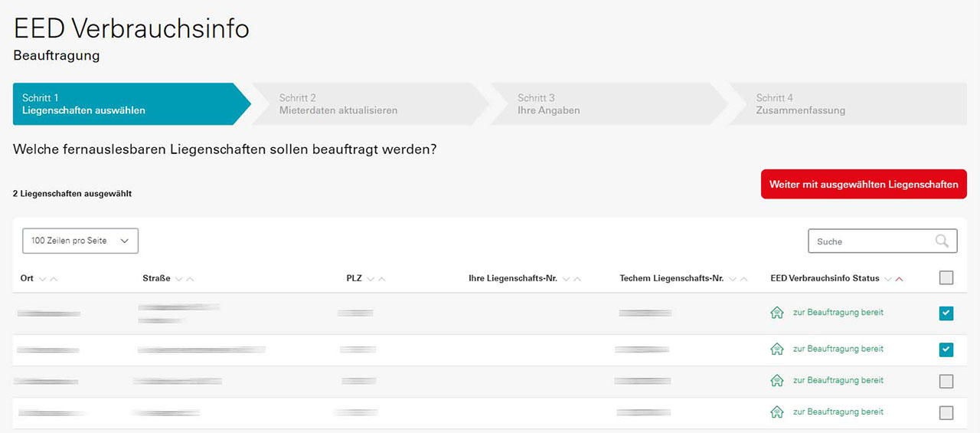Sort Ihre Liegenschafts-Nr. descending with down arrow
This screenshot has height=433, width=980.
click(x=566, y=279)
